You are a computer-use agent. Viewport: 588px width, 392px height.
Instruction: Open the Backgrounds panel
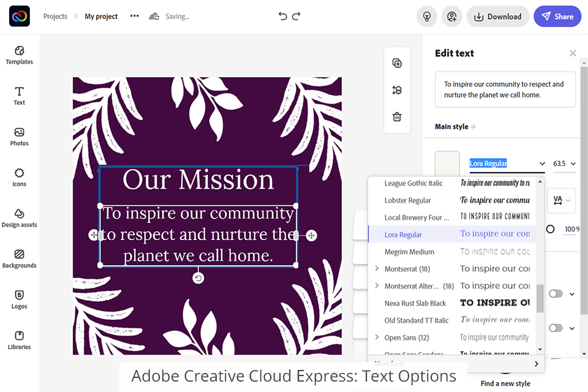pyautogui.click(x=19, y=258)
